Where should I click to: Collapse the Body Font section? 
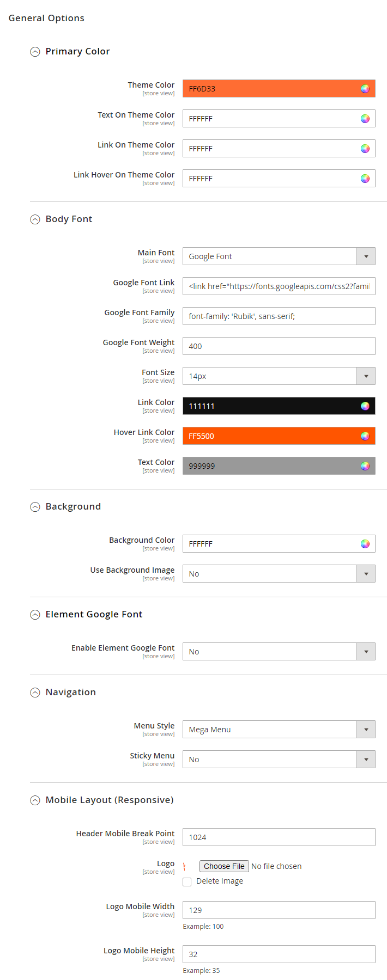[x=35, y=219]
